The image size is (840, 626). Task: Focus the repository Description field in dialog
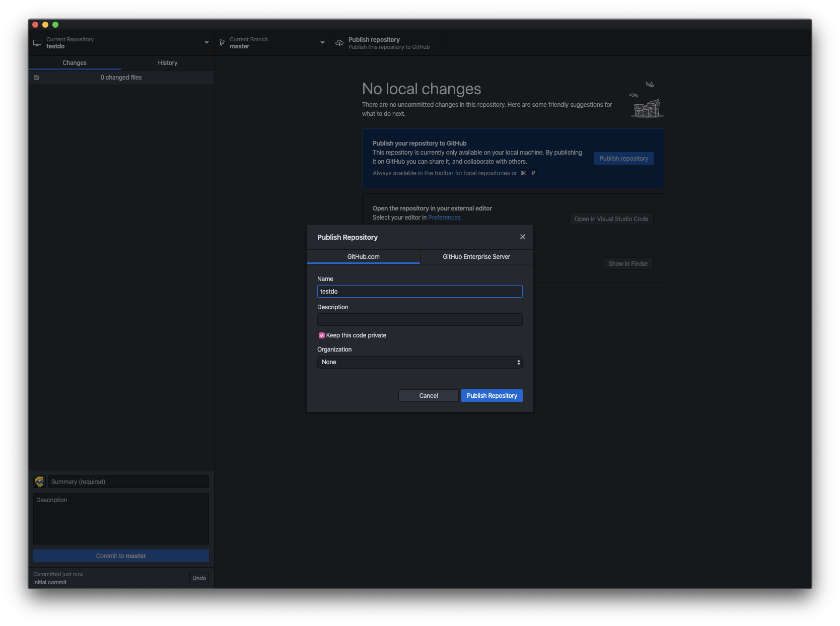(419, 320)
